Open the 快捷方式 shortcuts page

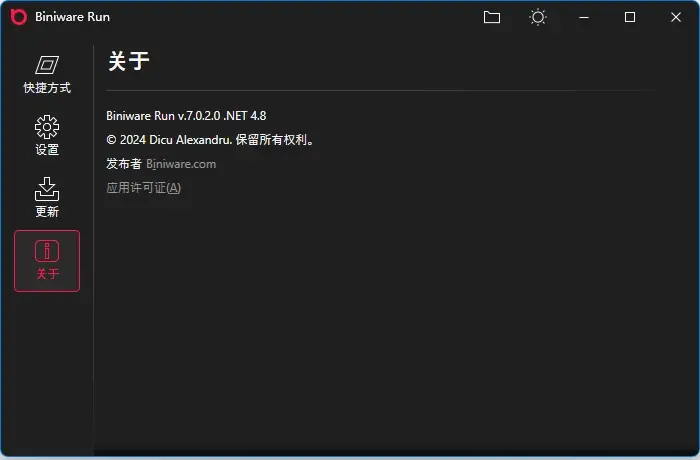[x=47, y=75]
